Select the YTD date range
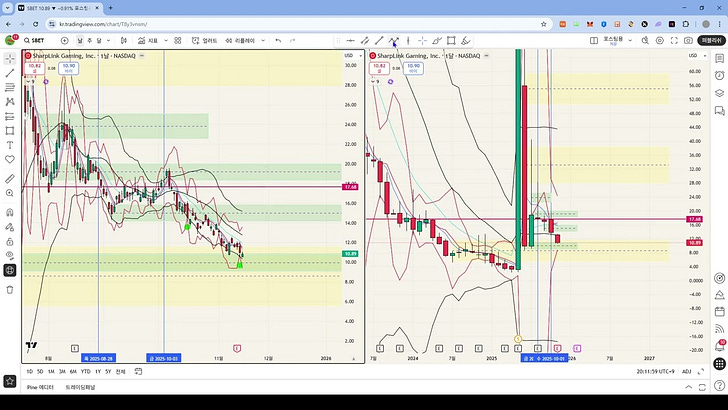The height and width of the screenshot is (410, 728). pyautogui.click(x=85, y=371)
